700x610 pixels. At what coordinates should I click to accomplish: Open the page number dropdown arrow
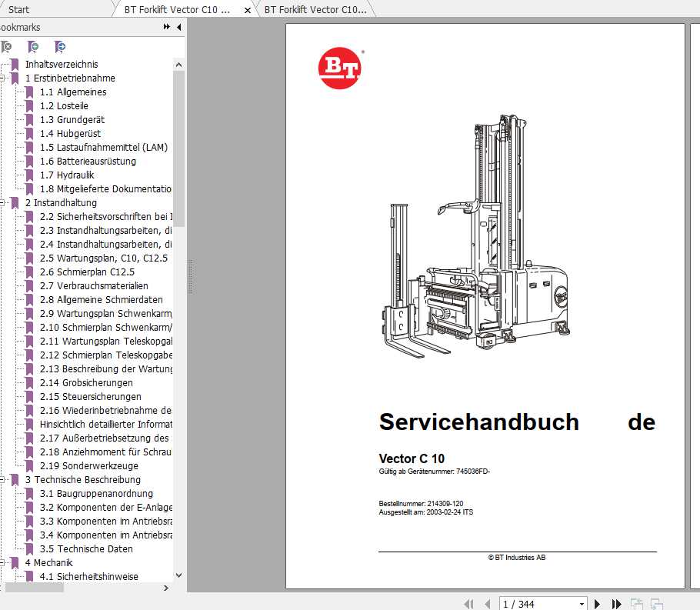click(582, 603)
